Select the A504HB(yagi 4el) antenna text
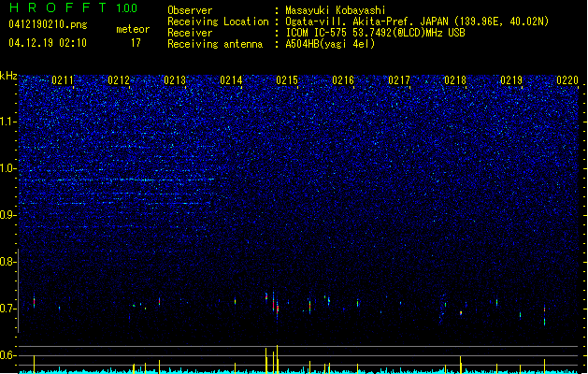This screenshot has height=374, width=588. coord(330,44)
